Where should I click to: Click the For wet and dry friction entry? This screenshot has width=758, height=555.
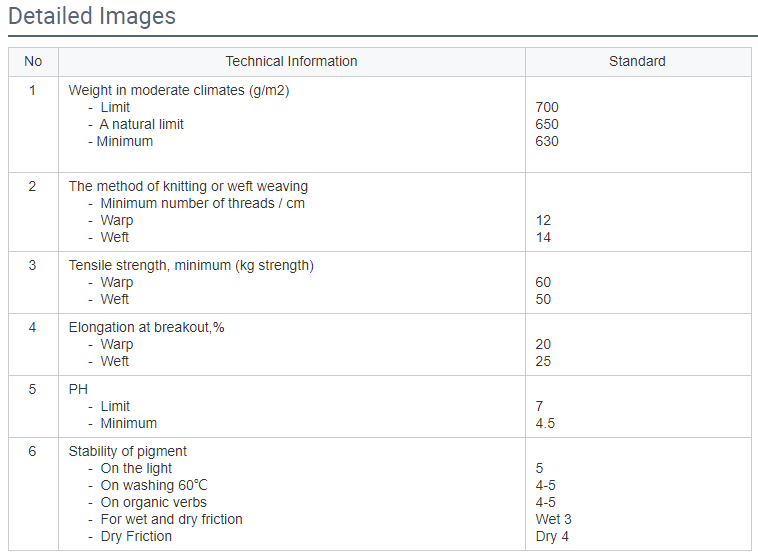171,519
